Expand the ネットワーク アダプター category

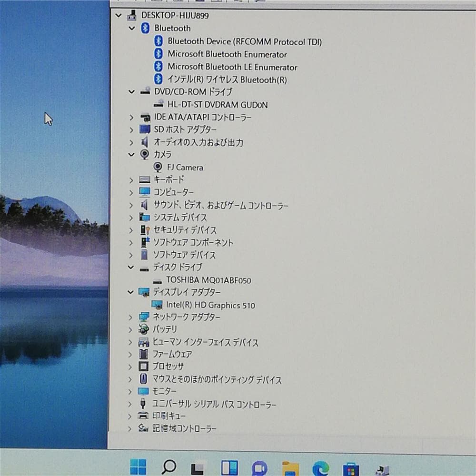coord(131,317)
